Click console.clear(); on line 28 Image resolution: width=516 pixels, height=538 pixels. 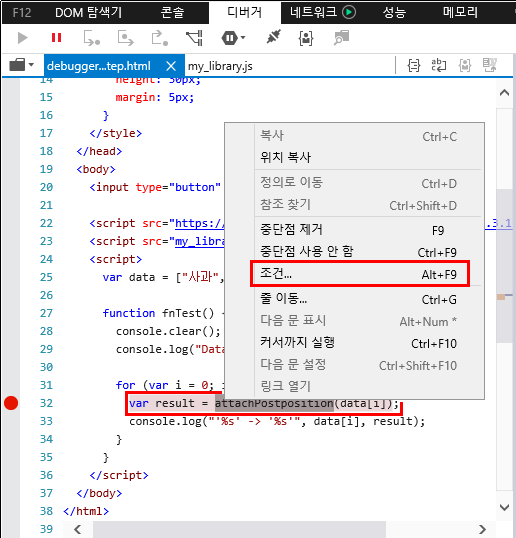click(168, 331)
